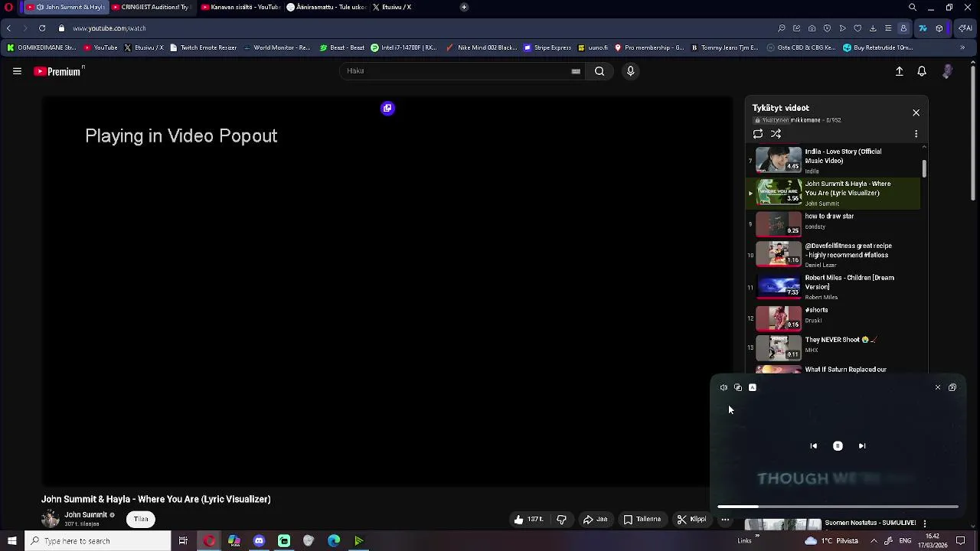Skip to next track in popout
980x551 pixels.
click(x=862, y=446)
